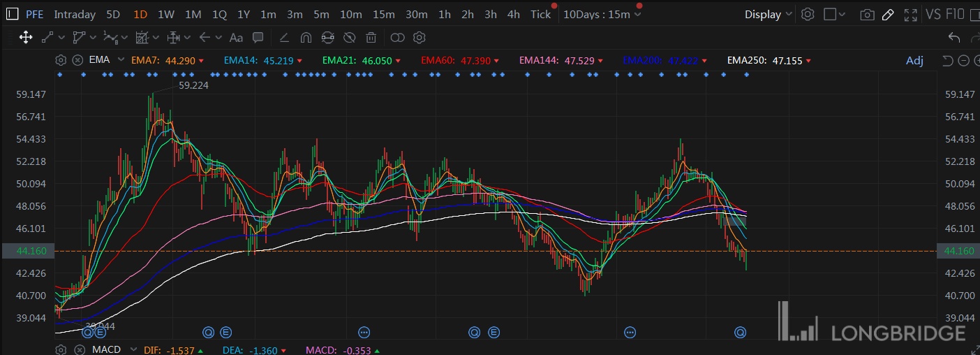Select the wave pattern drawing tool

pyautogui.click(x=110, y=38)
